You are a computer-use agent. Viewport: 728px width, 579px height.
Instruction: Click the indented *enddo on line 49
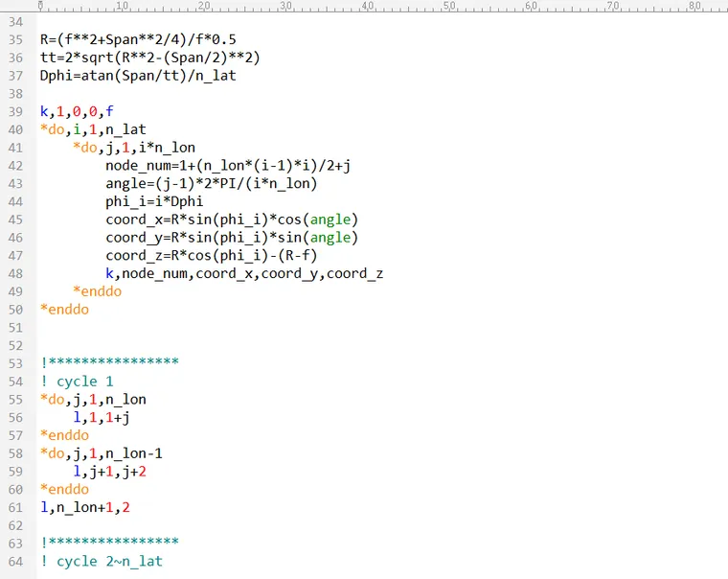(97, 291)
